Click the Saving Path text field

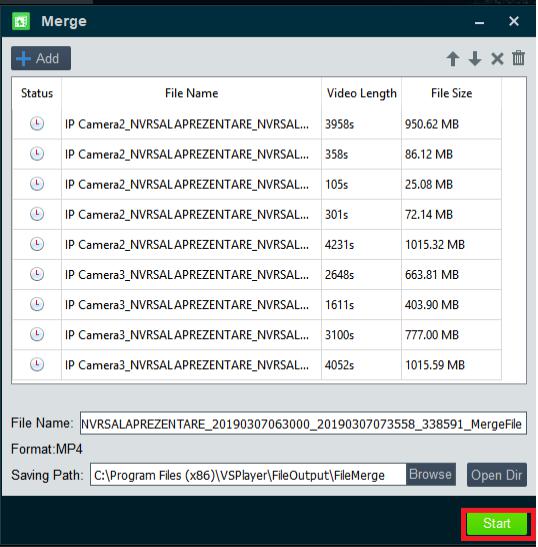tap(248, 475)
